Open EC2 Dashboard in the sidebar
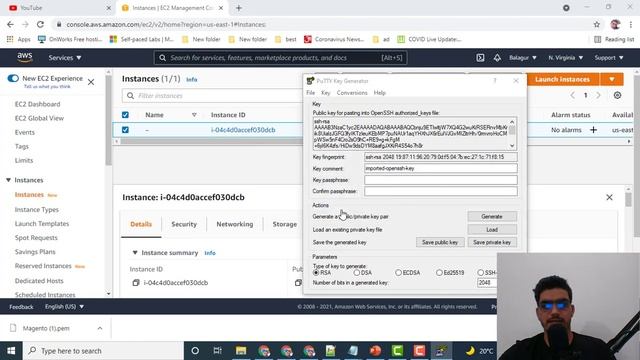The width and height of the screenshot is (640, 360). click(x=38, y=104)
